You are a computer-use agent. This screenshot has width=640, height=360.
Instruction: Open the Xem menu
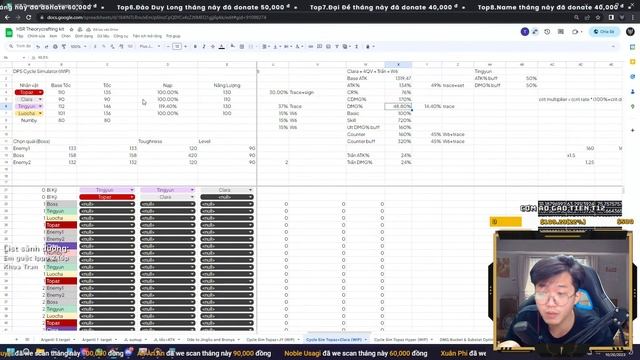tap(53, 36)
